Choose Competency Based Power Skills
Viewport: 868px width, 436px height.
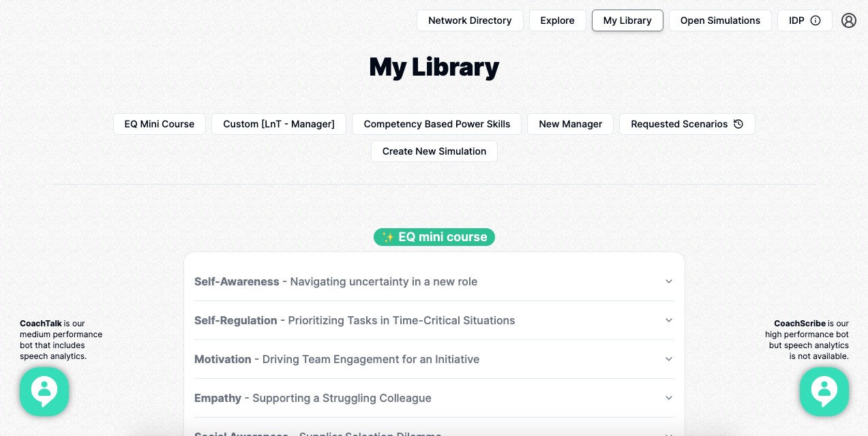(437, 124)
